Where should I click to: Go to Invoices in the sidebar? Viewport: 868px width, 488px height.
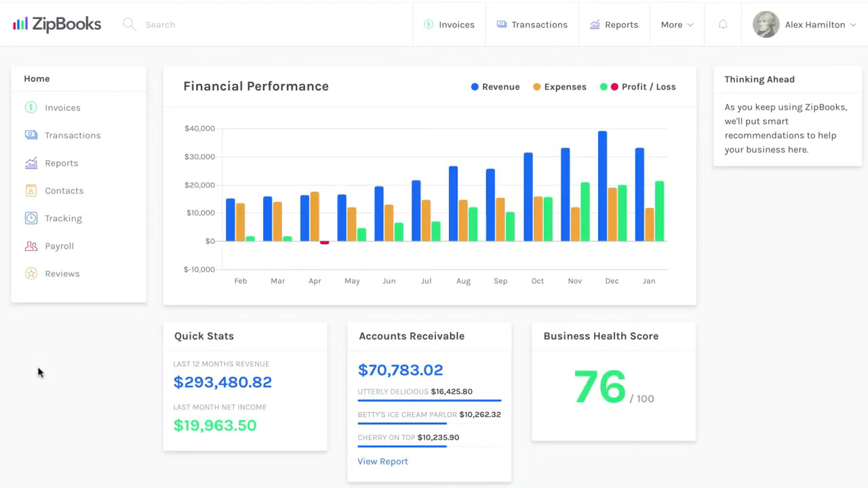[x=62, y=108]
